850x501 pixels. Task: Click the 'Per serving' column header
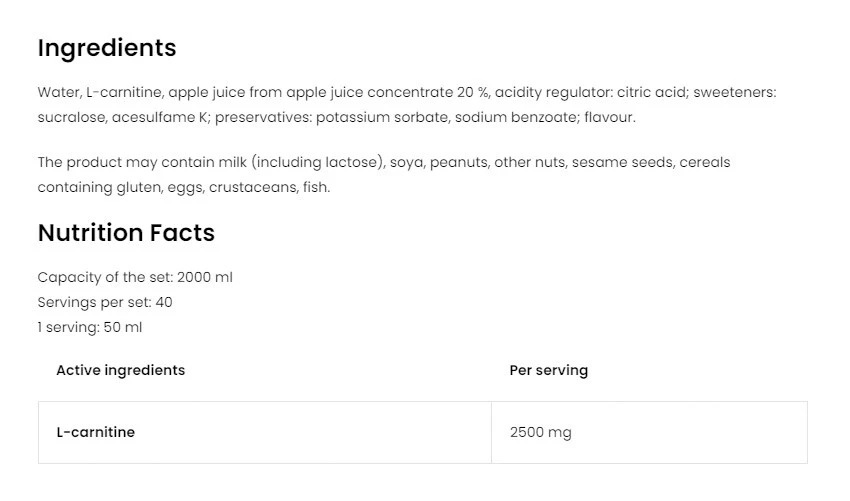(x=548, y=370)
